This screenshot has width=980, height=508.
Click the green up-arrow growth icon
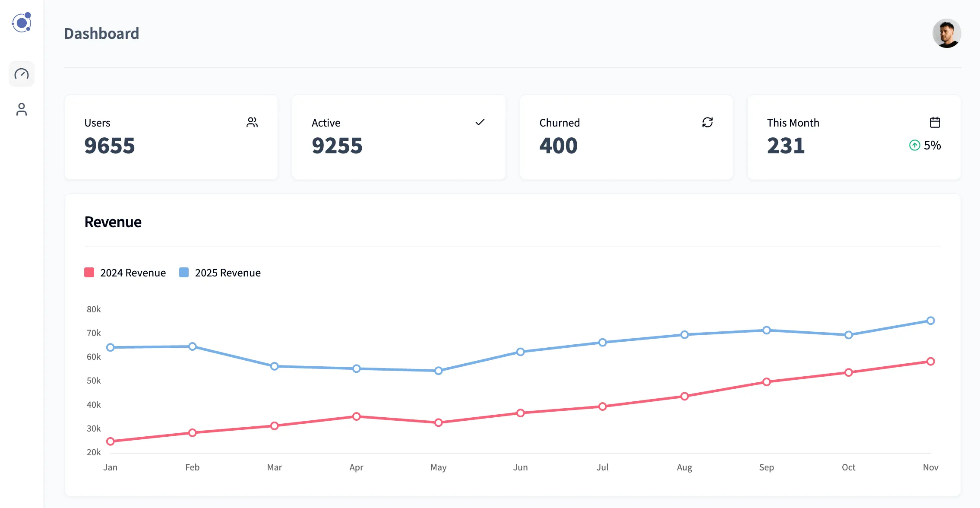click(x=914, y=145)
